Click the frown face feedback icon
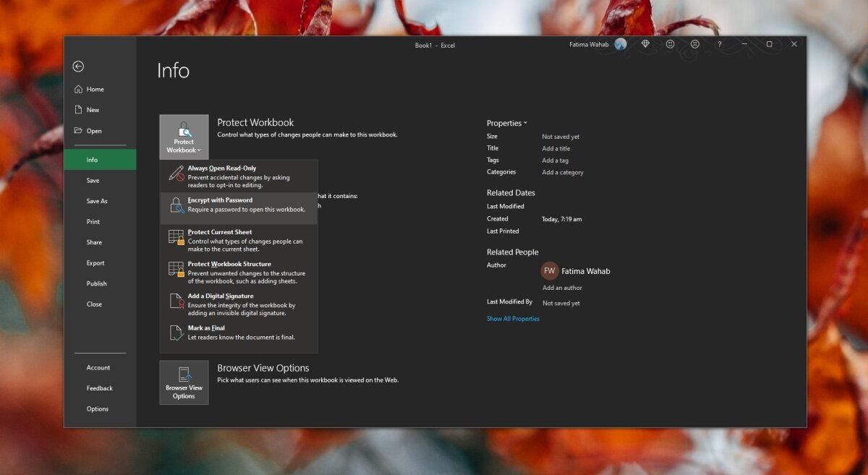 (694, 44)
